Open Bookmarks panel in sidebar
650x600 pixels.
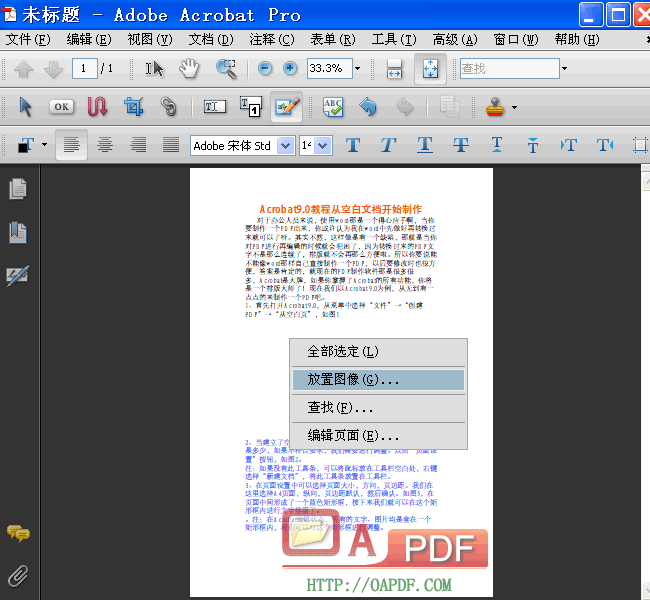(x=18, y=232)
